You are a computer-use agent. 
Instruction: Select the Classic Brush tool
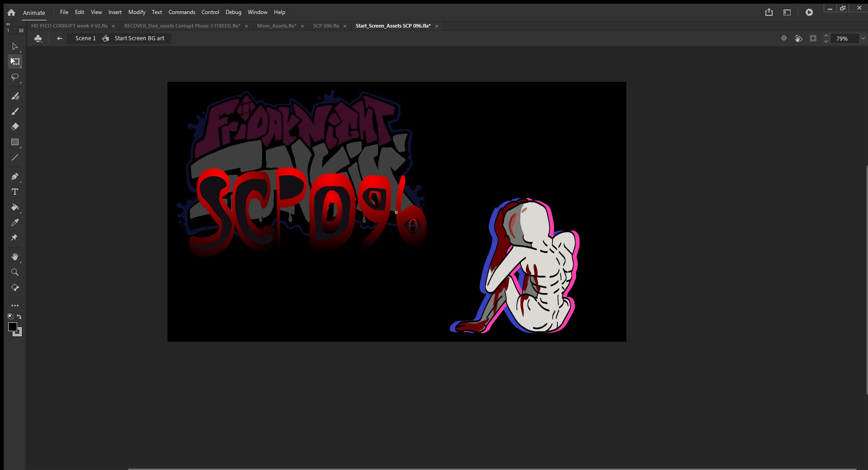(x=15, y=112)
